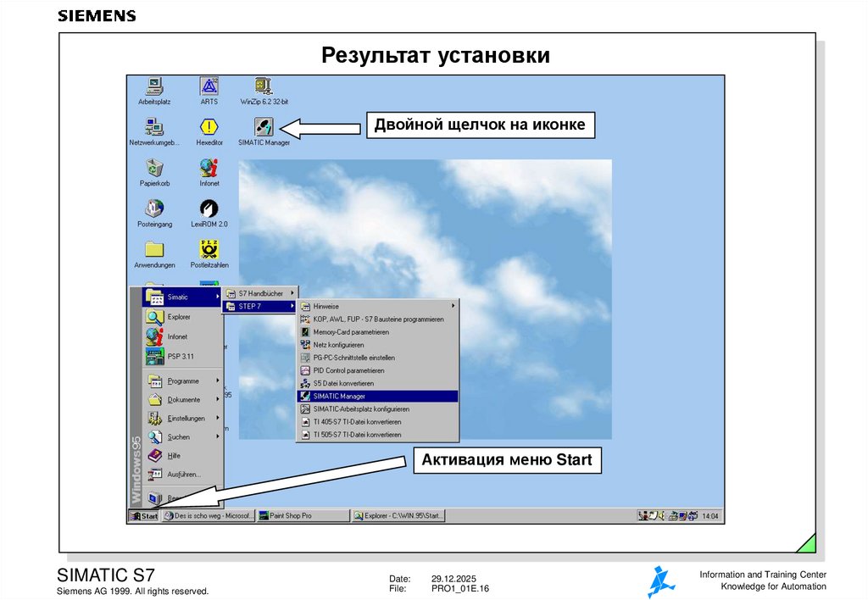Image resolution: width=868 pixels, height=600 pixels.
Task: Open the Papierkorb recycle bin
Action: (x=154, y=169)
